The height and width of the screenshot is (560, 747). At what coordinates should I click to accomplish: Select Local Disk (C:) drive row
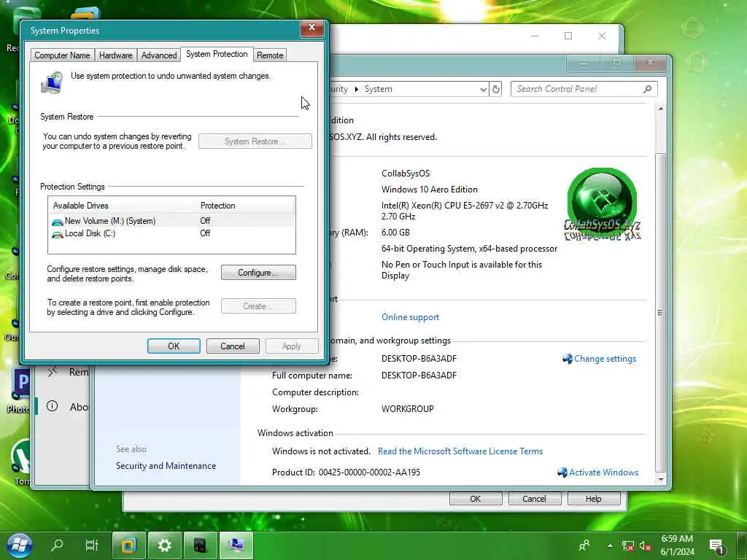(171, 233)
